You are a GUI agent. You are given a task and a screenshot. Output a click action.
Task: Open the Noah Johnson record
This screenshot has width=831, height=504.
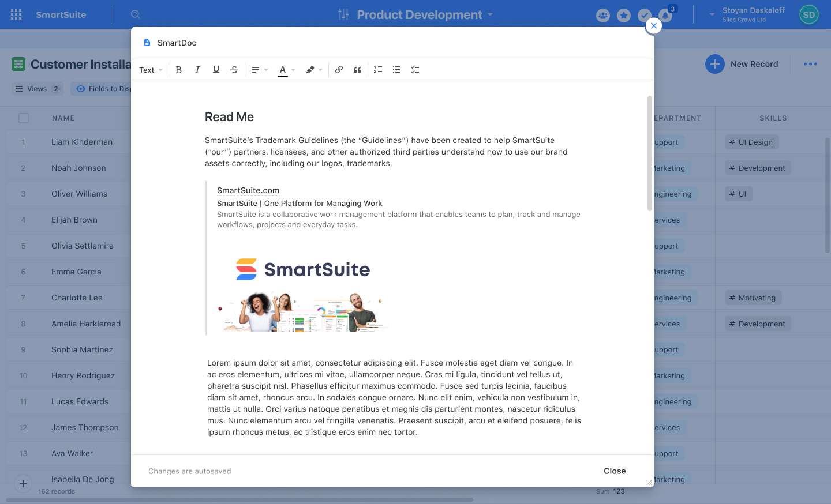pyautogui.click(x=78, y=168)
